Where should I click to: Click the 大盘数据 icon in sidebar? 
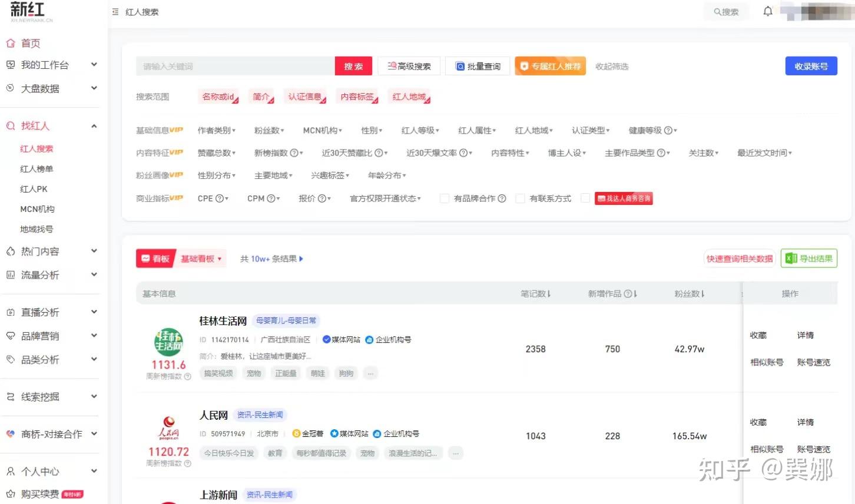10,88
